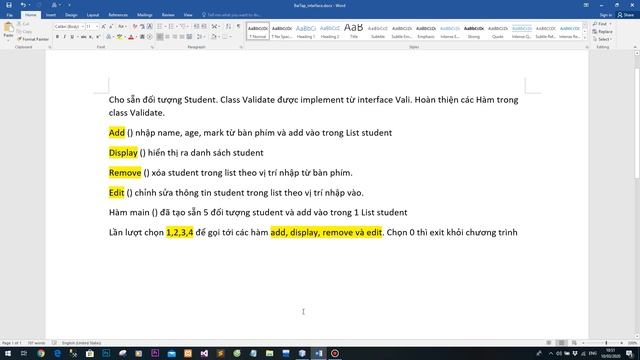
Task: Justify the text
Action: pyautogui.click(x=182, y=37)
